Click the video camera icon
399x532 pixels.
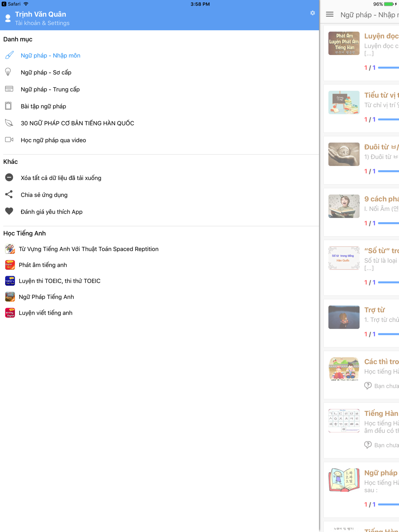(9, 140)
